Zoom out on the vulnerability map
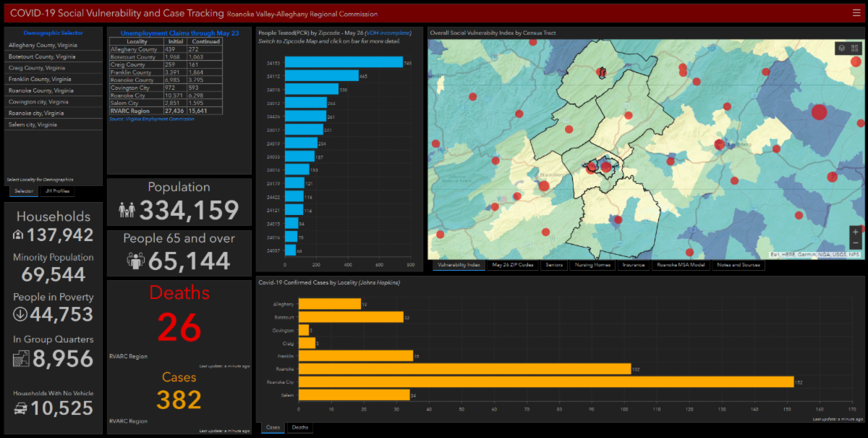Image resolution: width=868 pixels, height=438 pixels. point(856,244)
